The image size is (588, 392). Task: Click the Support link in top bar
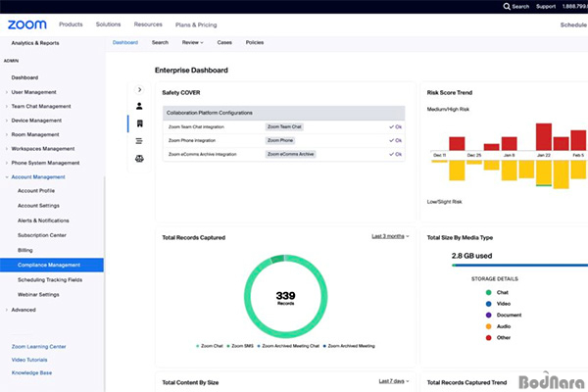pyautogui.click(x=546, y=7)
